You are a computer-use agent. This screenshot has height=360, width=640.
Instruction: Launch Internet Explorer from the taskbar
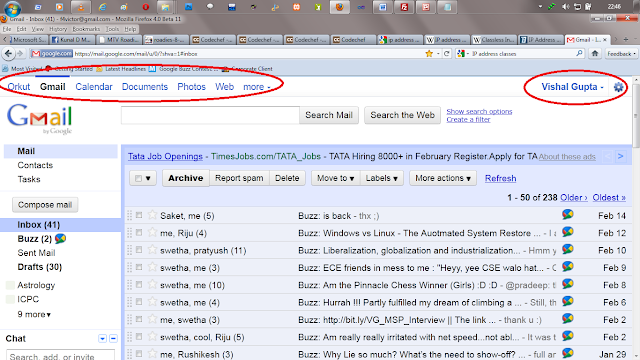click(x=102, y=7)
